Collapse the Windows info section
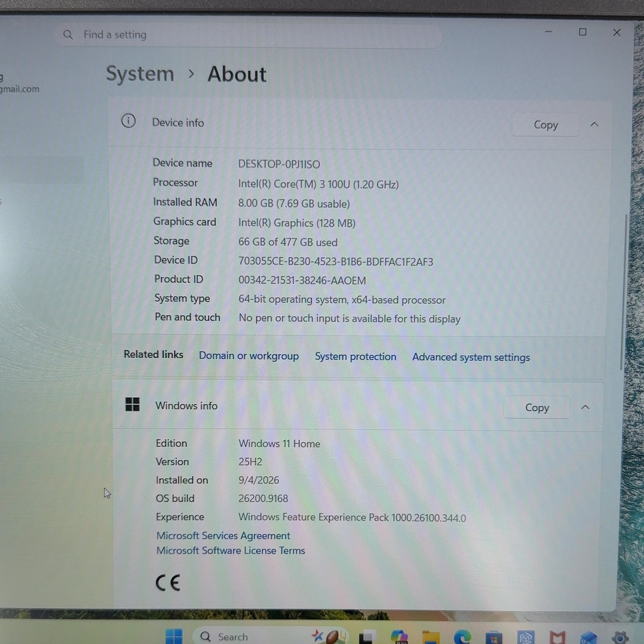This screenshot has height=644, width=644. coord(586,407)
